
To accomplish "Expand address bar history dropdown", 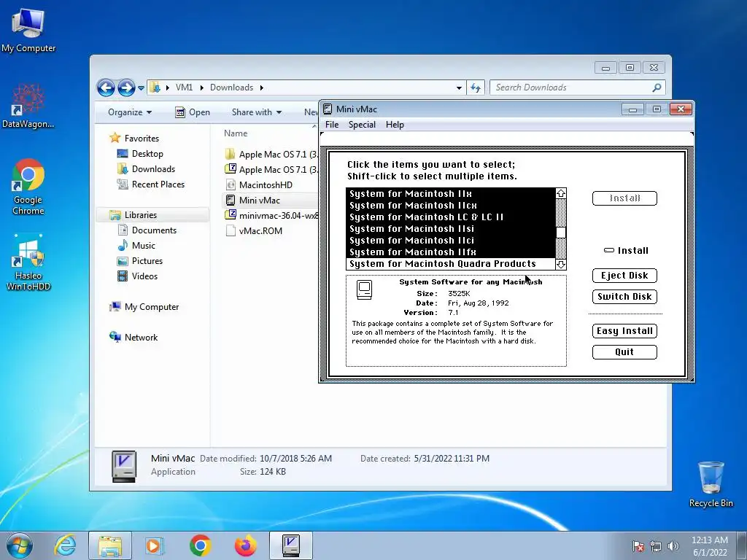I will pyautogui.click(x=459, y=87).
